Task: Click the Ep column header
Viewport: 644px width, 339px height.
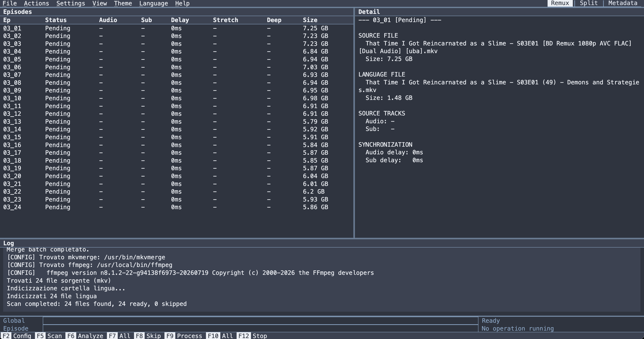Action: (7, 20)
